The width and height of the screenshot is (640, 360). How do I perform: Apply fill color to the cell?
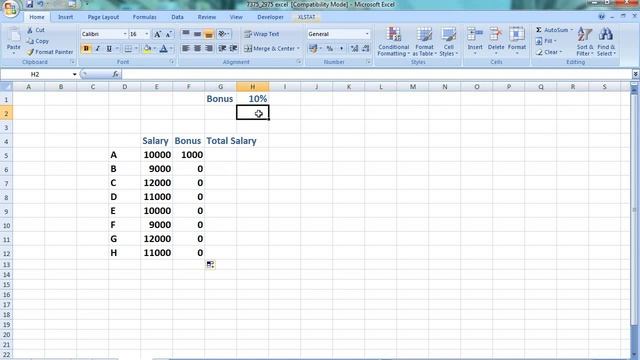(x=147, y=49)
